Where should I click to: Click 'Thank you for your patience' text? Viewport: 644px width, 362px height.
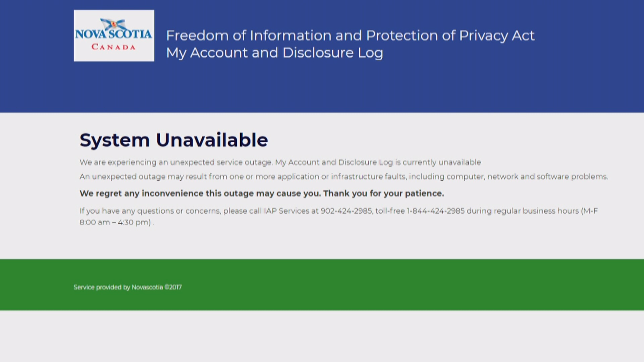click(x=383, y=194)
